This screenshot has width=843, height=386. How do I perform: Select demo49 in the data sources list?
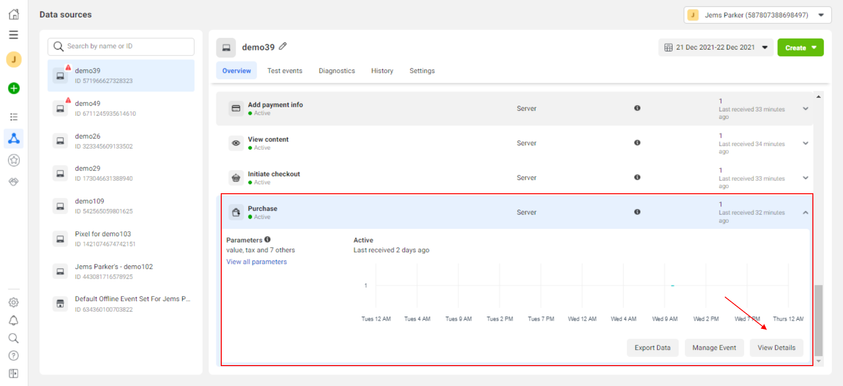point(121,108)
